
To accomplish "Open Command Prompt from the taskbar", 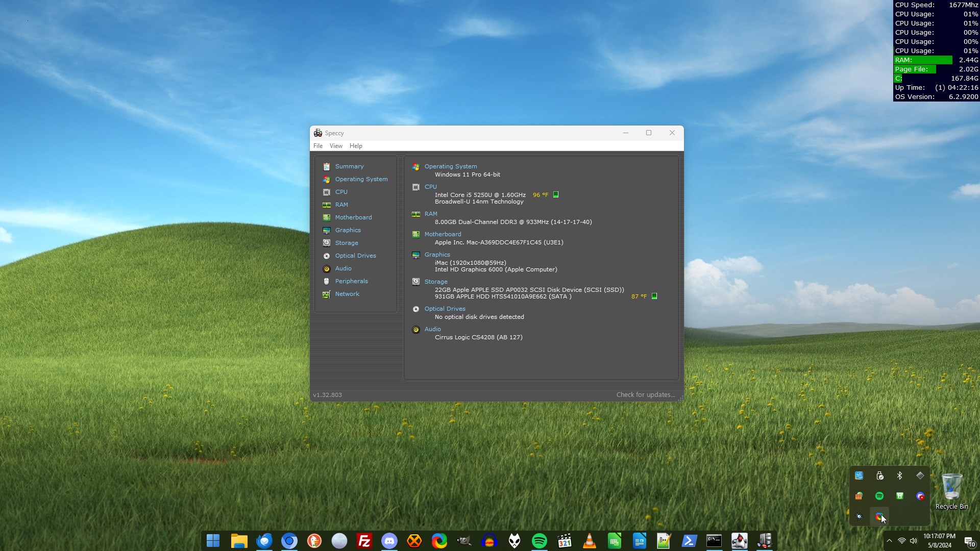I will [x=714, y=541].
